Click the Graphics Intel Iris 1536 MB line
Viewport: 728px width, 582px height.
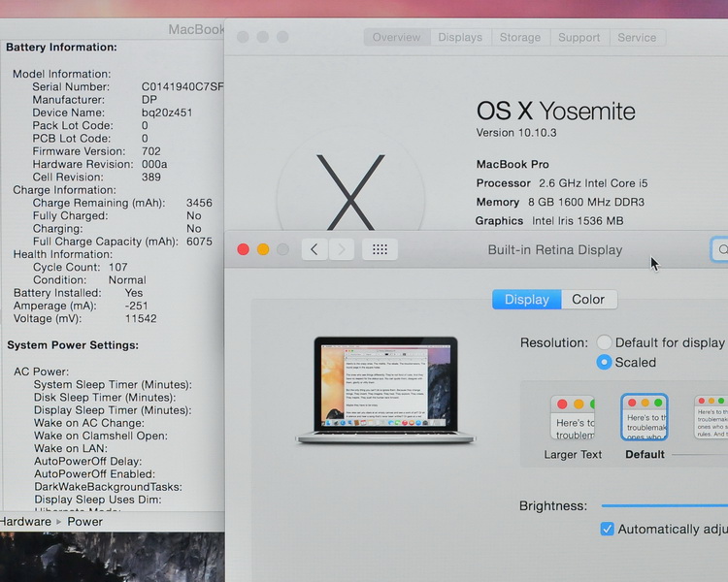(x=549, y=221)
